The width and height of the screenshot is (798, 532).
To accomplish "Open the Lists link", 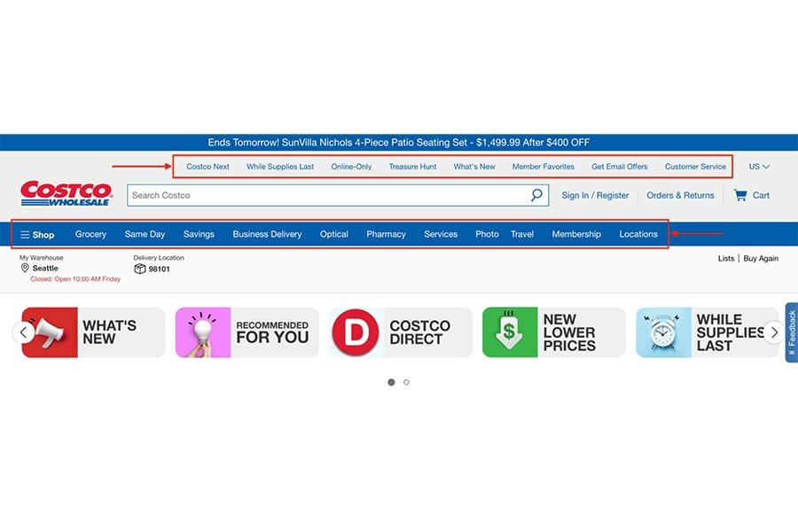I will point(725,258).
